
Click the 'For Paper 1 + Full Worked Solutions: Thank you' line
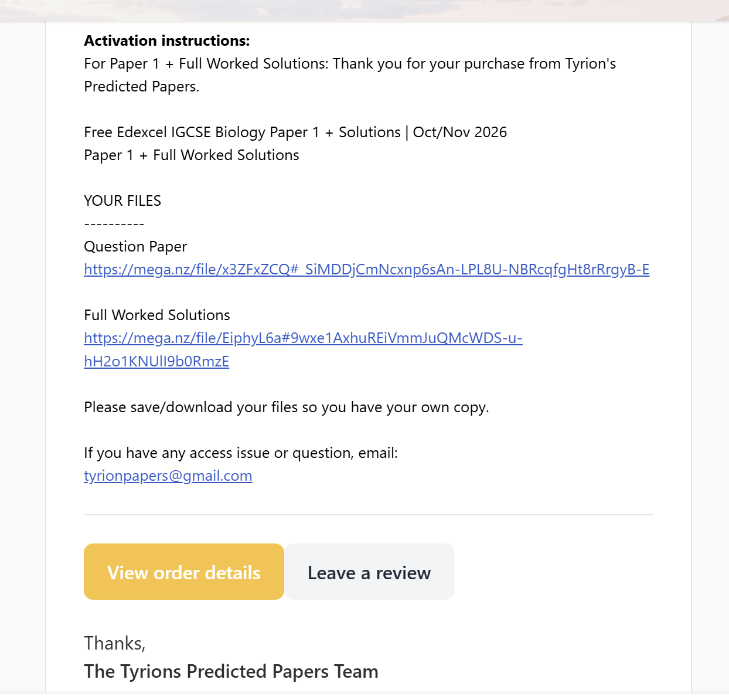(350, 64)
